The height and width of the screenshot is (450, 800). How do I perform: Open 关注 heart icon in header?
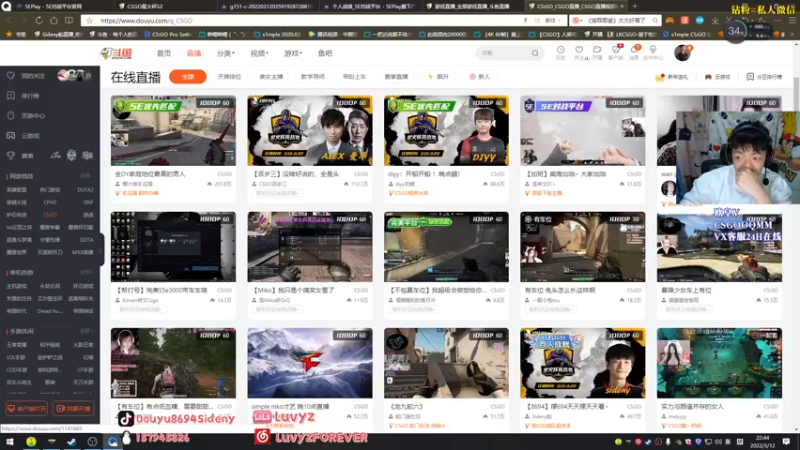coord(579,50)
